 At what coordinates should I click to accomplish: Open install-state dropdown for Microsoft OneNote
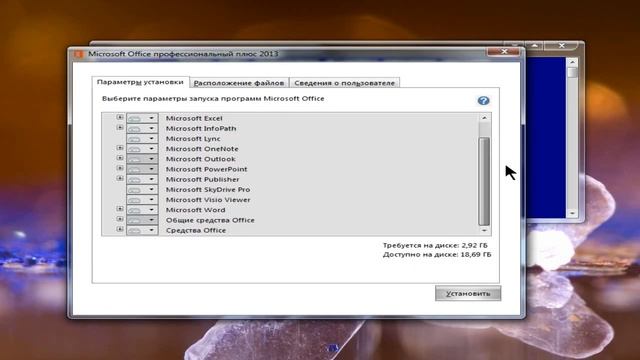(142, 149)
